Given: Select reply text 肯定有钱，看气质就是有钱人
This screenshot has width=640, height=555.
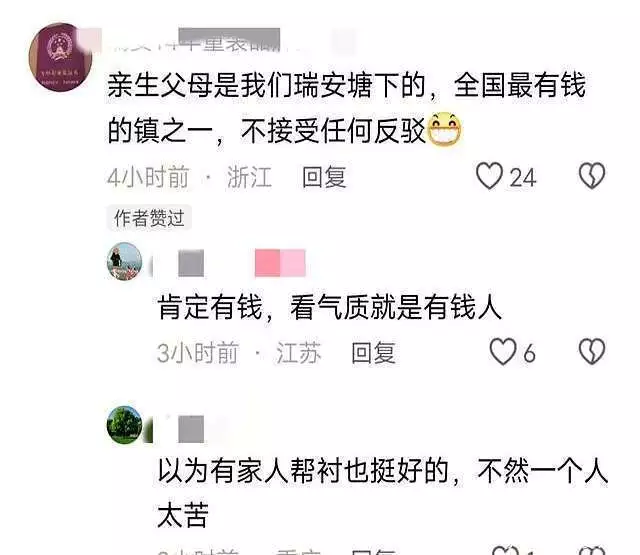Looking at the screenshot, I should pos(329,307).
